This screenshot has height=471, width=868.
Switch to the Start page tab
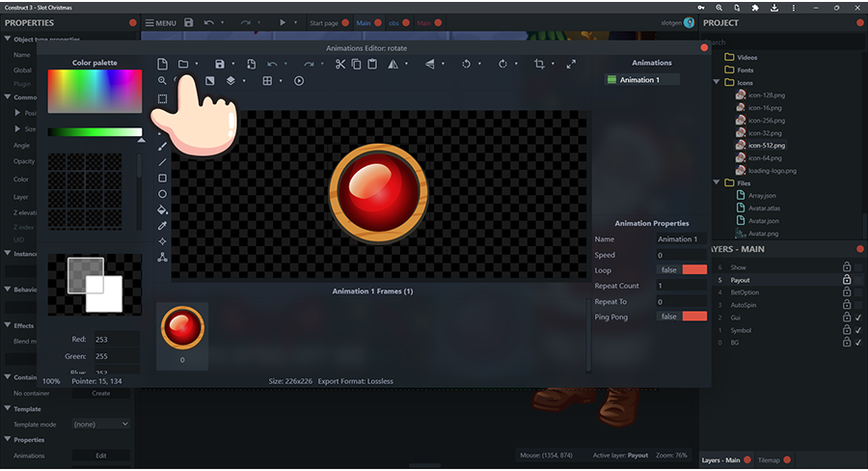coord(325,22)
